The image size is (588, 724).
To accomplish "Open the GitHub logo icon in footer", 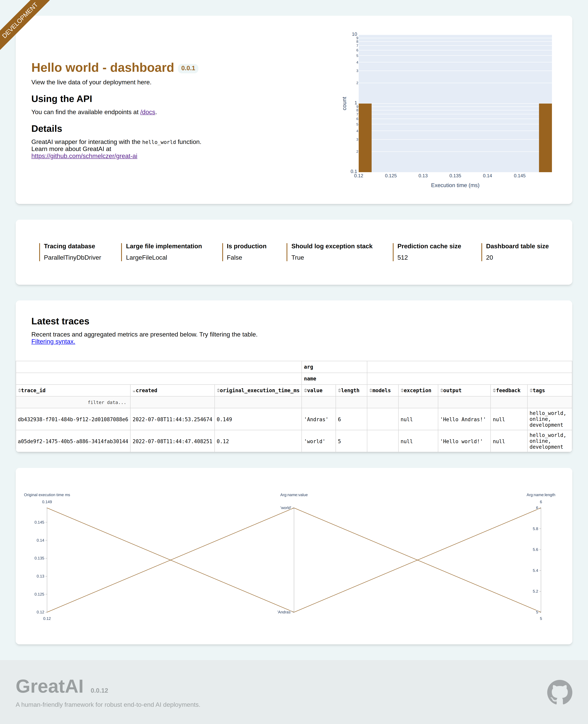I will tap(560, 692).
